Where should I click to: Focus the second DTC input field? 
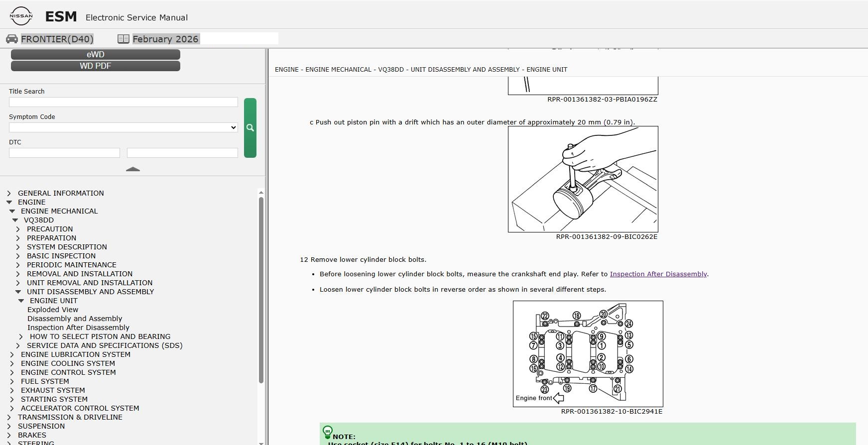(182, 153)
